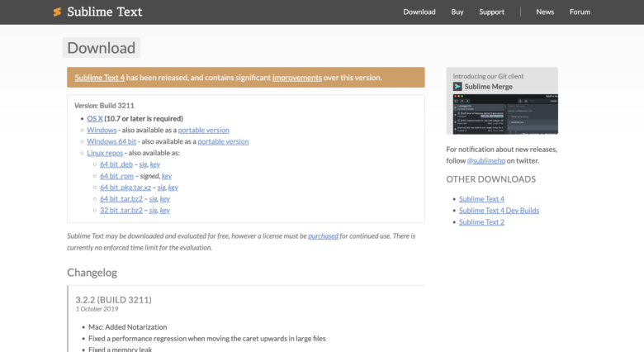
Task: Open sig for the 64 bit .deb
Action: pos(143,164)
